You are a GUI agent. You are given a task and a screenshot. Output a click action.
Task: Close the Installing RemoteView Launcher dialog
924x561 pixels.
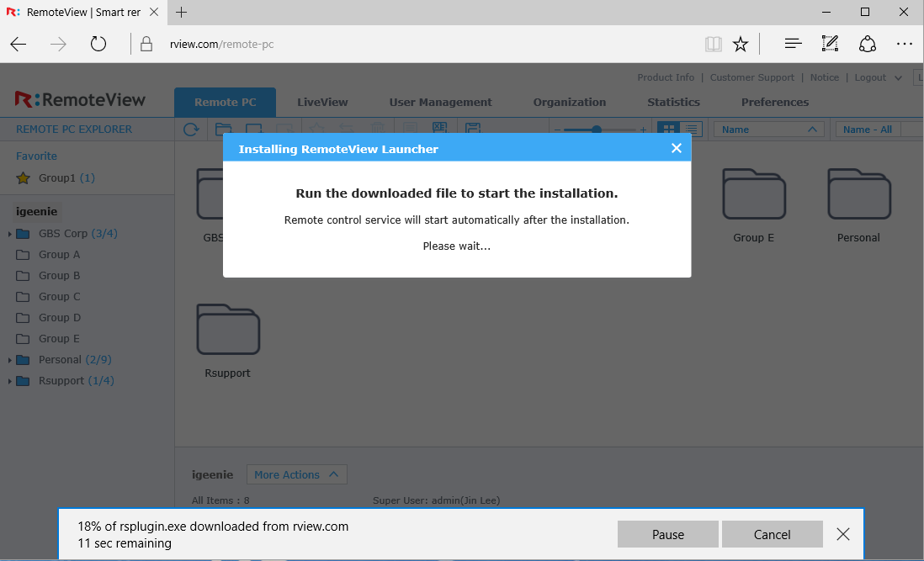pos(677,148)
